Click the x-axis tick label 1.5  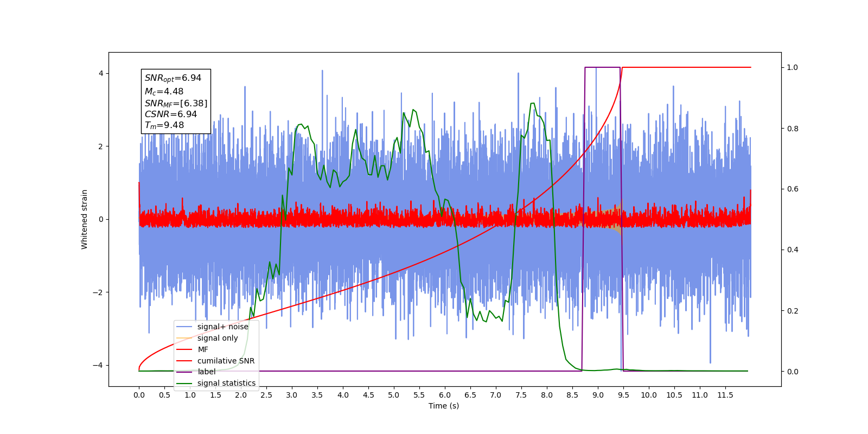click(215, 395)
